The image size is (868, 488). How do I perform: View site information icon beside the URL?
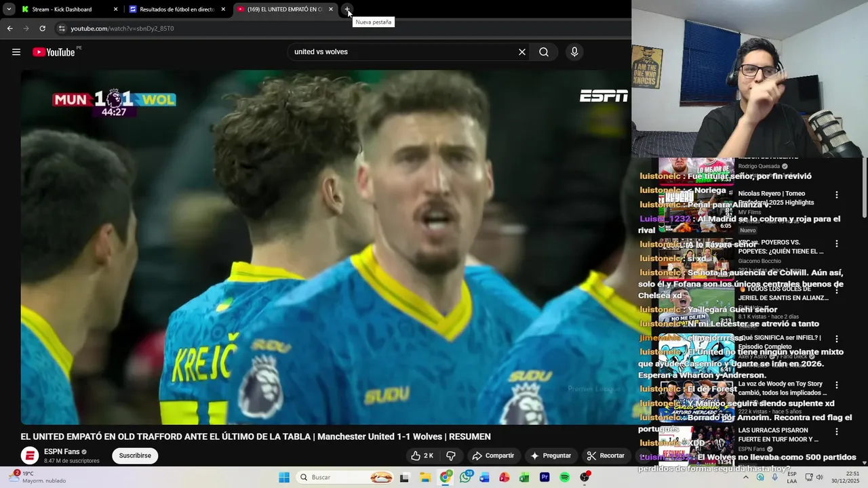pyautogui.click(x=62, y=28)
